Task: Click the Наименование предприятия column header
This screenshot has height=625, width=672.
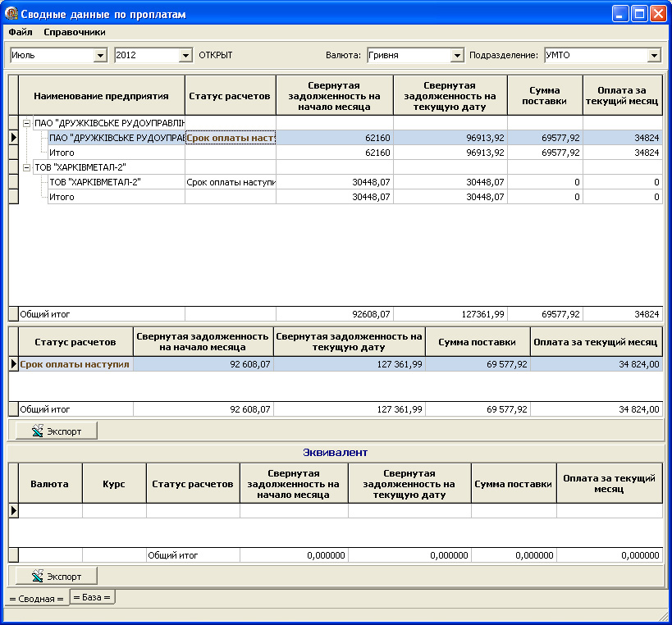Action: point(101,96)
